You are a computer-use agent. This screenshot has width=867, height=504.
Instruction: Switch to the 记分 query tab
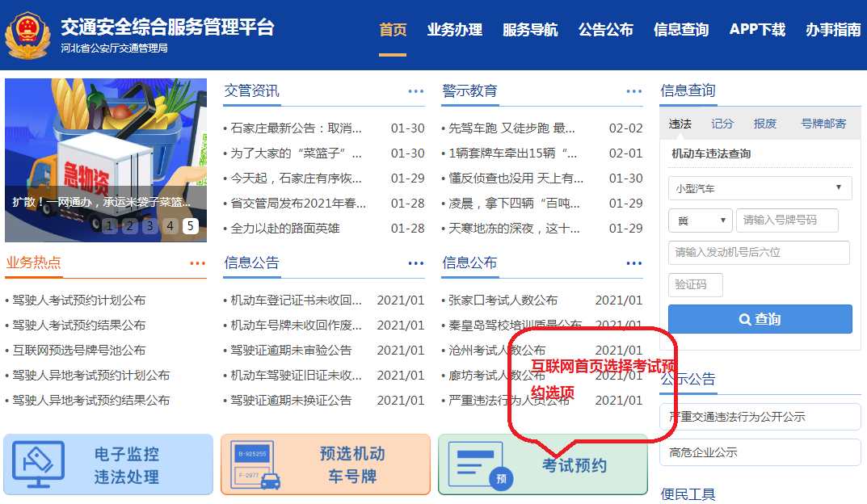pos(722,124)
